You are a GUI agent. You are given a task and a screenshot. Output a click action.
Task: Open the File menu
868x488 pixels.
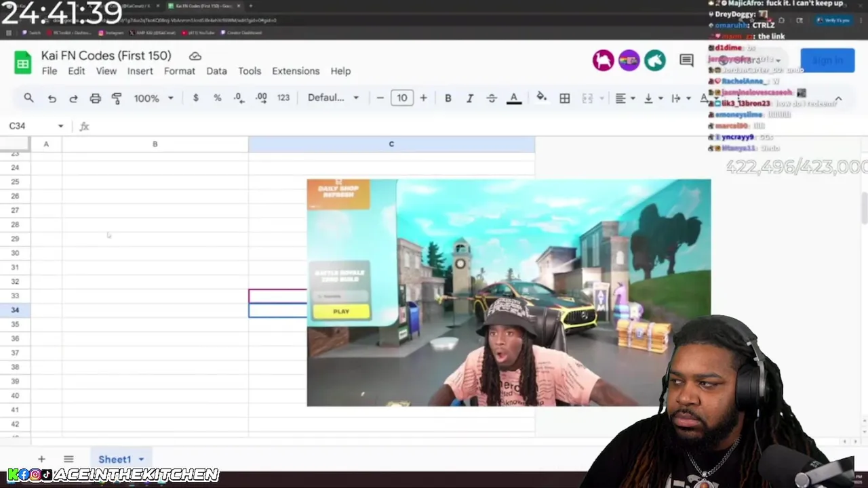[50, 71]
